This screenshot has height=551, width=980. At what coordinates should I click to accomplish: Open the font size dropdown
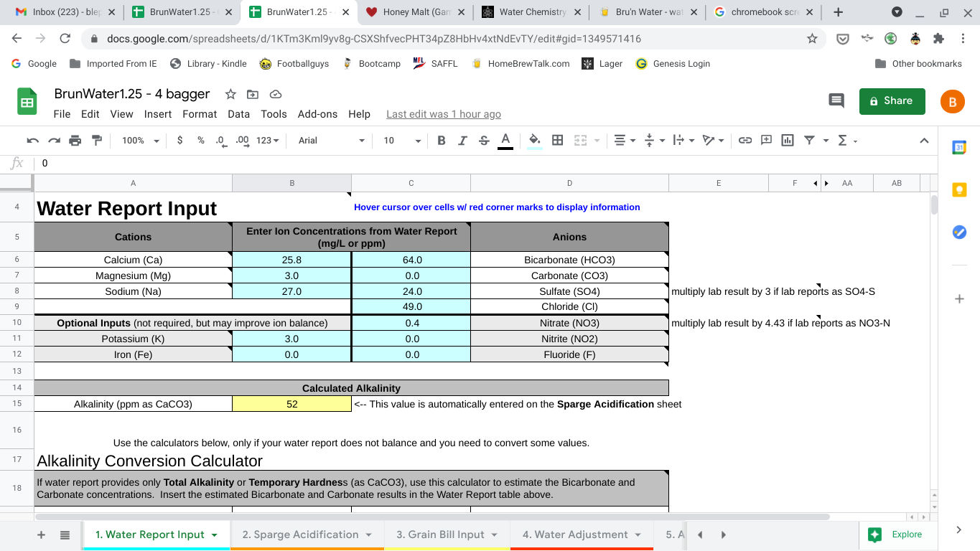[x=402, y=141]
